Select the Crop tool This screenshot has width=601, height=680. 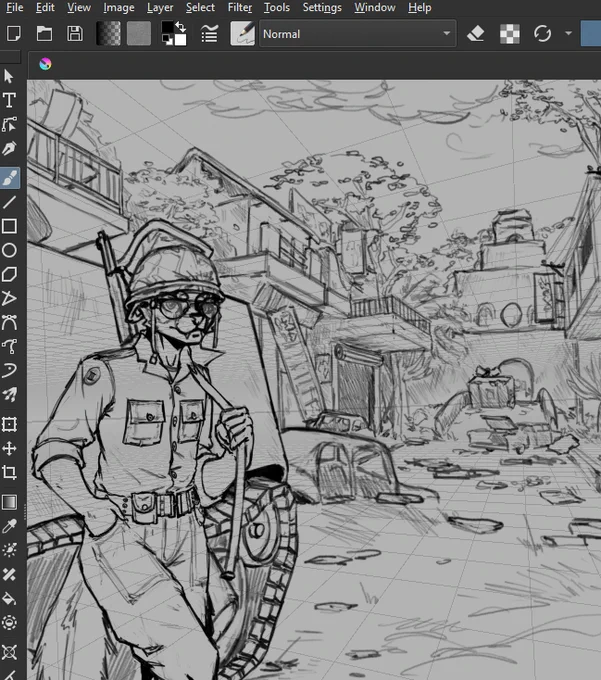click(x=9, y=472)
